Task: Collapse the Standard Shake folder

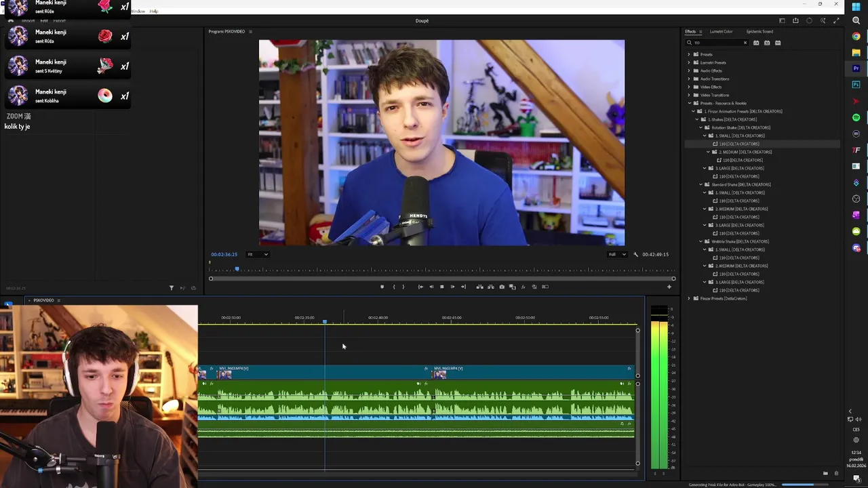Action: pos(701,184)
